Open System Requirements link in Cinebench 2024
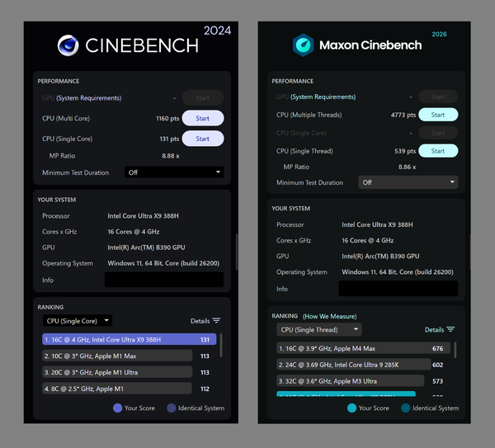495x448 pixels. 89,98
